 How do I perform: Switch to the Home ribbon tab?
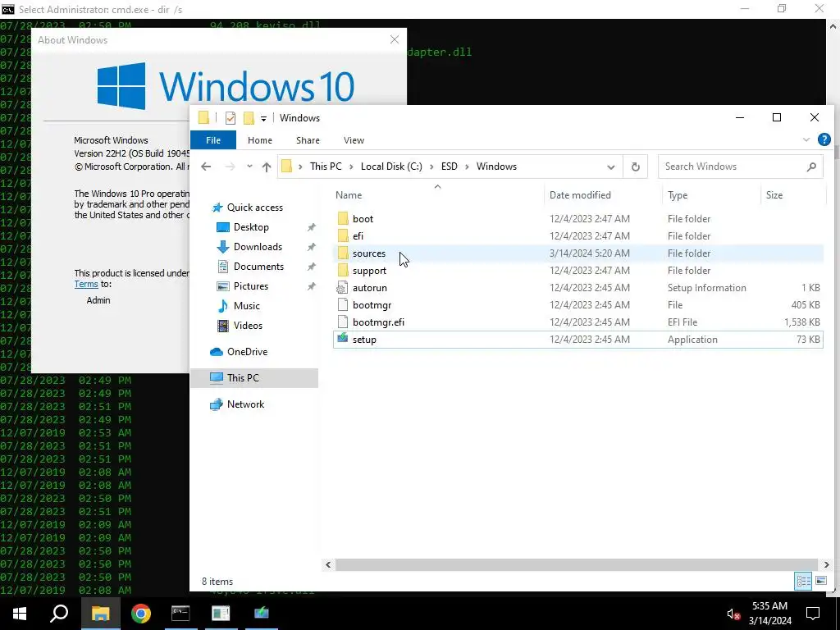click(260, 140)
